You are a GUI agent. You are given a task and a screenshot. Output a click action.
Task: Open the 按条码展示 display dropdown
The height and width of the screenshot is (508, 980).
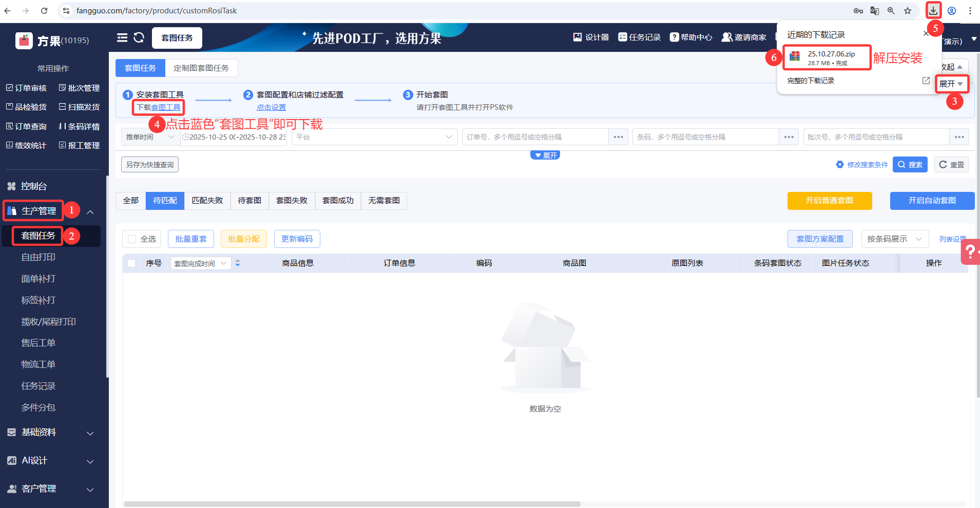point(894,239)
